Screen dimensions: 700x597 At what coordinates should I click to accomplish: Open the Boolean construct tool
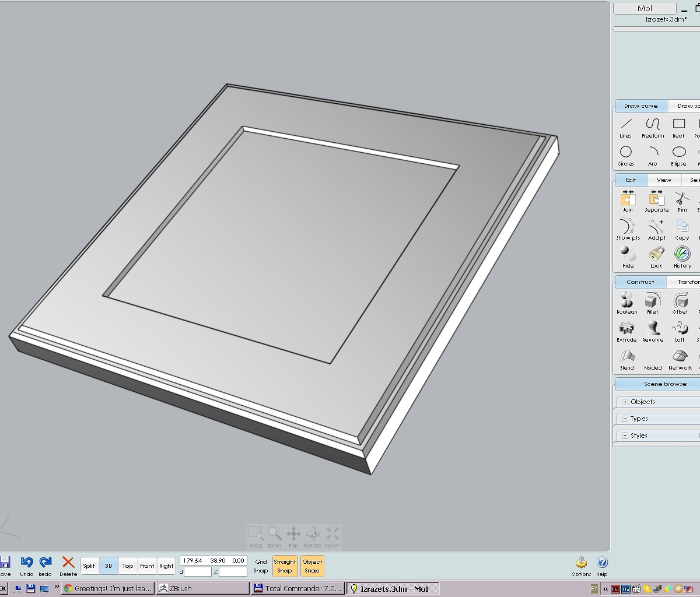(627, 304)
